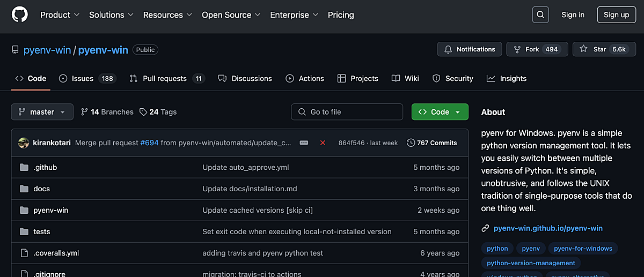Viewport: 644px width, 277px height.
Task: Open the Discussions tab
Action: (245, 78)
